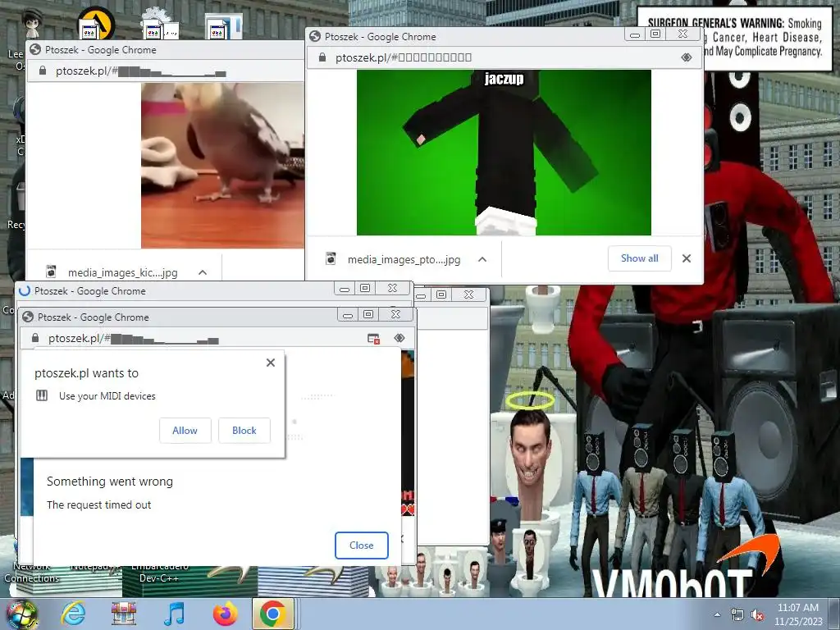Open music note app on taskbar

175,614
